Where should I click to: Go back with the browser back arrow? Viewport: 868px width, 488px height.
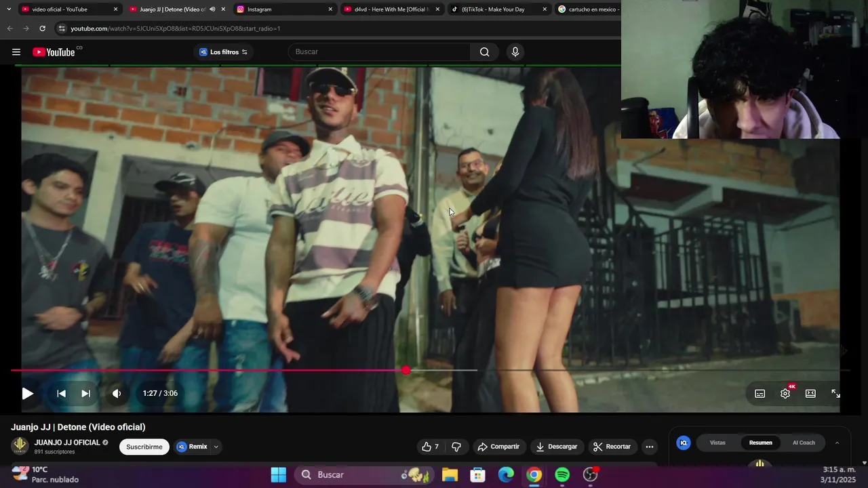(x=9, y=28)
